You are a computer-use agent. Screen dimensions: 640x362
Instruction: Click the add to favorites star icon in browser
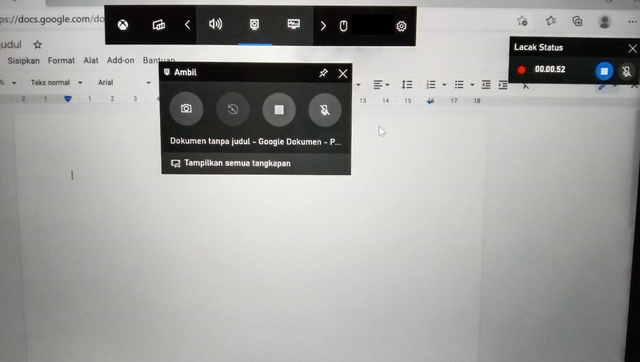[522, 21]
